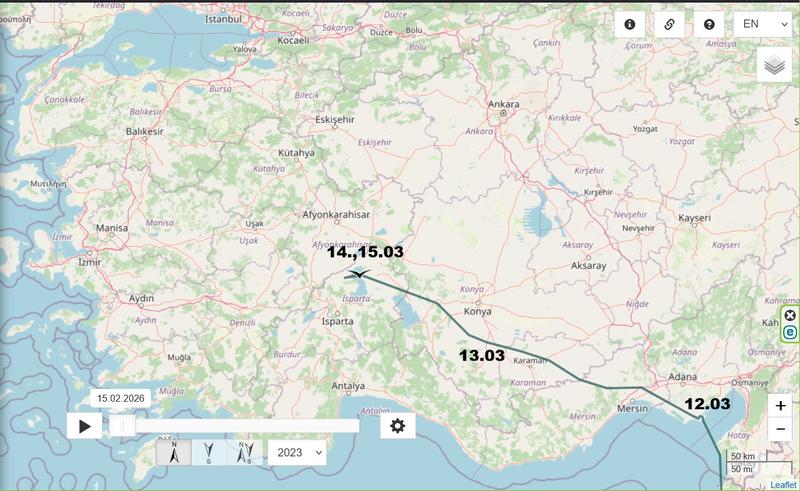Click the Hatay label
This screenshot has height=491, width=800.
point(739,435)
